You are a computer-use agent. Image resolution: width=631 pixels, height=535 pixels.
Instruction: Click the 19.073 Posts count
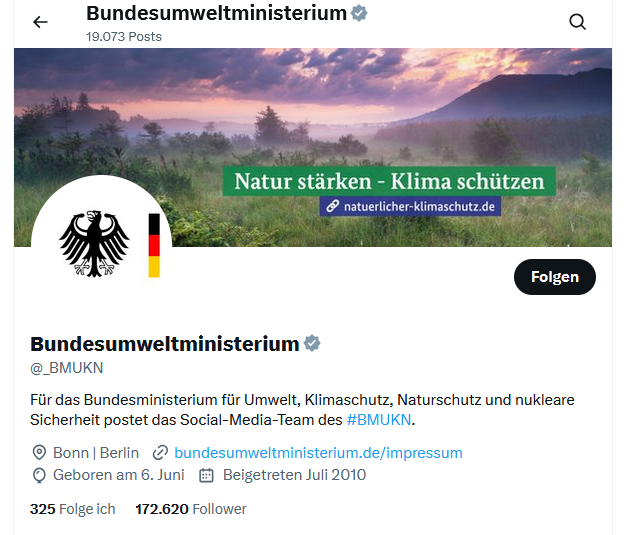coord(124,36)
